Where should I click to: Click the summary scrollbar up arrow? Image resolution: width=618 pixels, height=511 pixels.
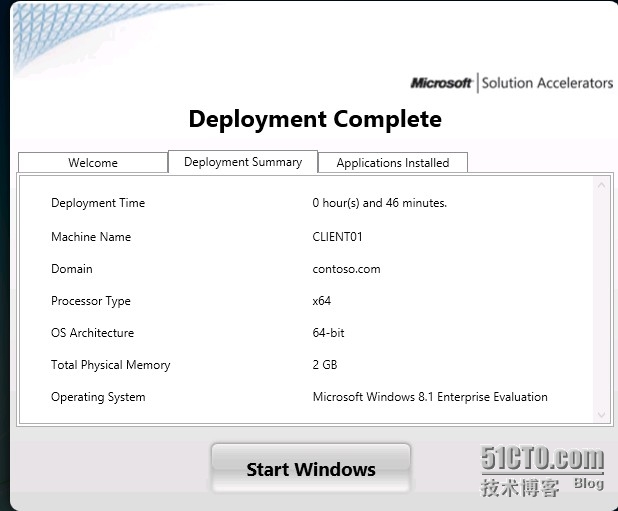click(x=601, y=186)
